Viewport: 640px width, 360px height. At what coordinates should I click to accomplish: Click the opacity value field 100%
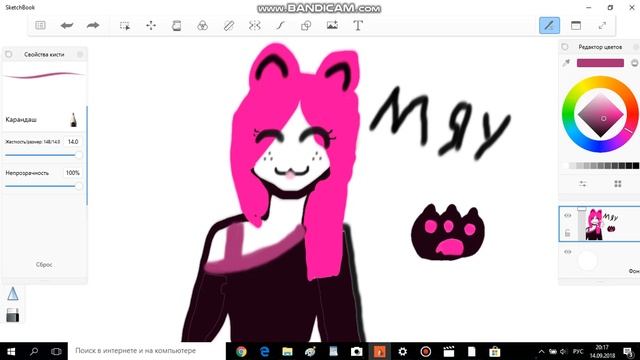click(73, 173)
